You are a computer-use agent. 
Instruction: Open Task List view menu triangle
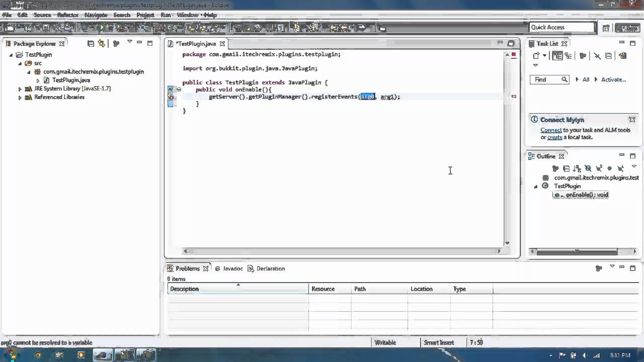coord(535,65)
